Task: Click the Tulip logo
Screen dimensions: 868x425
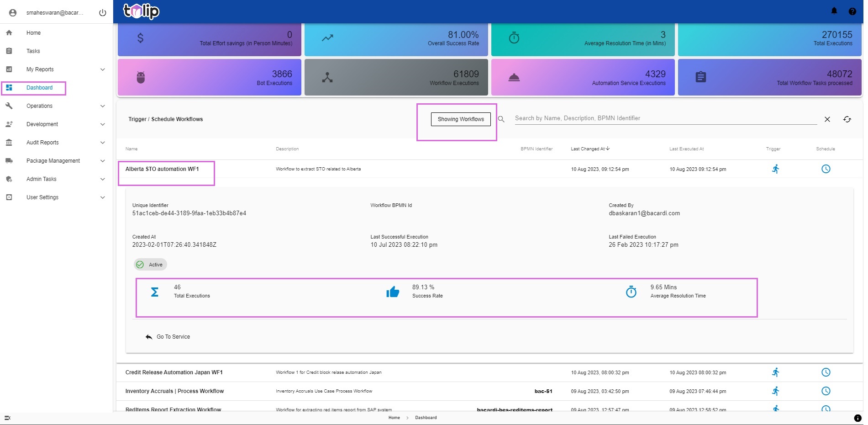Action: [141, 11]
